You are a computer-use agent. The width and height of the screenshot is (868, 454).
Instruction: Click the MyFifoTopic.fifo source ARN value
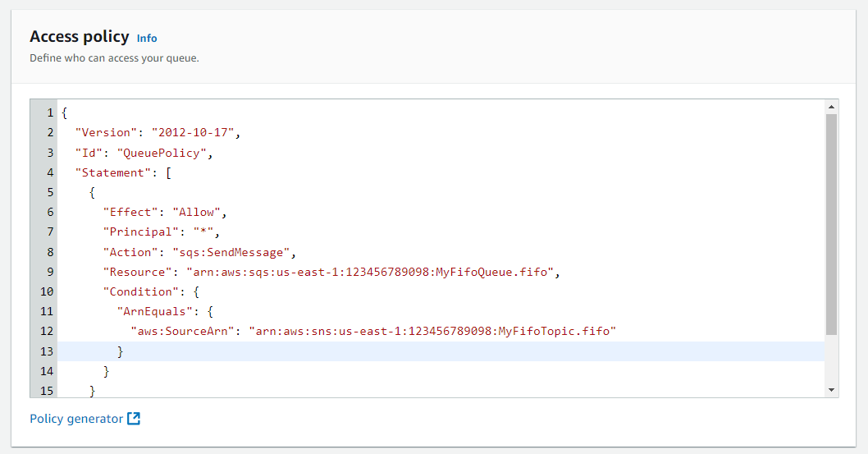pos(432,331)
